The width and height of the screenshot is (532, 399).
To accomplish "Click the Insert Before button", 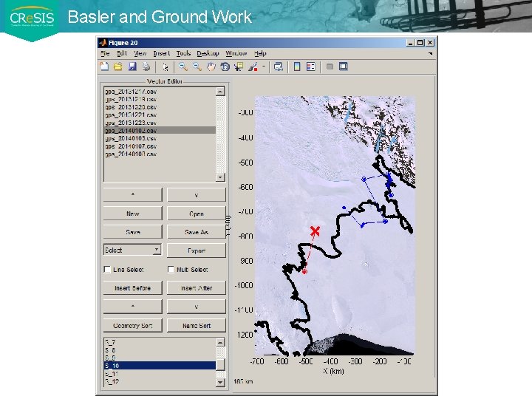I will (133, 287).
